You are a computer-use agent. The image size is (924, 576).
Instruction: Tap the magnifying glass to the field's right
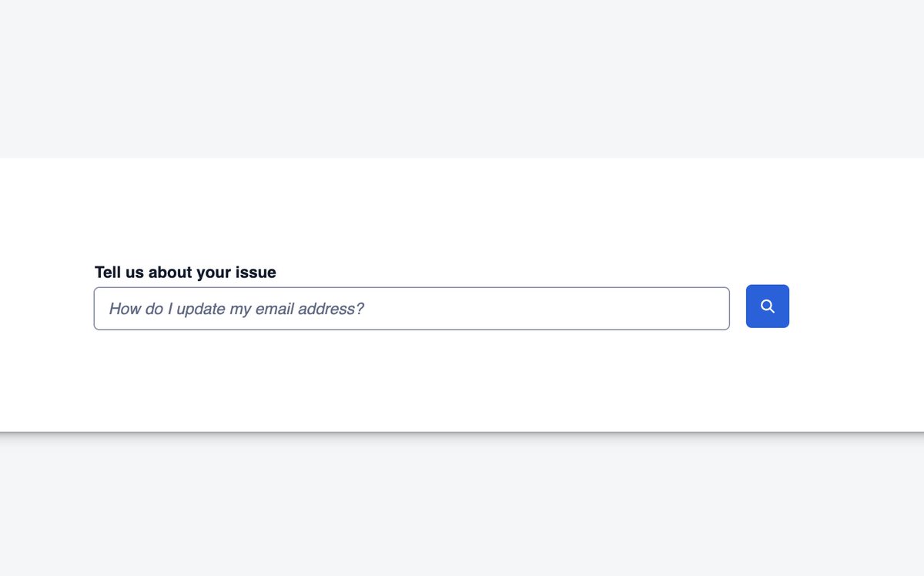[x=767, y=306]
